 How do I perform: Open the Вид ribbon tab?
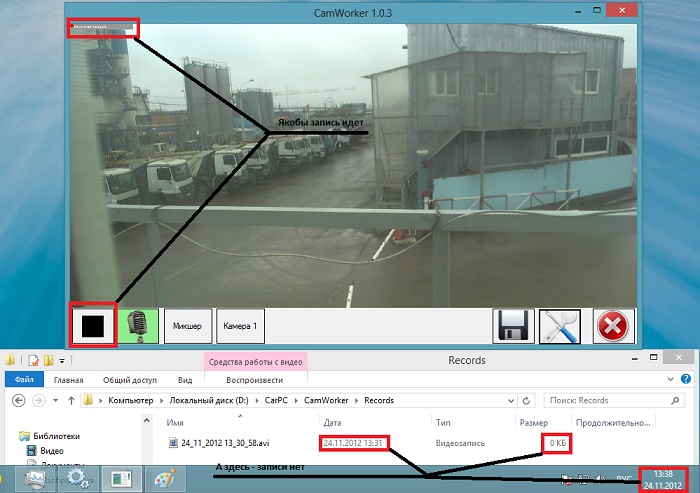185,380
